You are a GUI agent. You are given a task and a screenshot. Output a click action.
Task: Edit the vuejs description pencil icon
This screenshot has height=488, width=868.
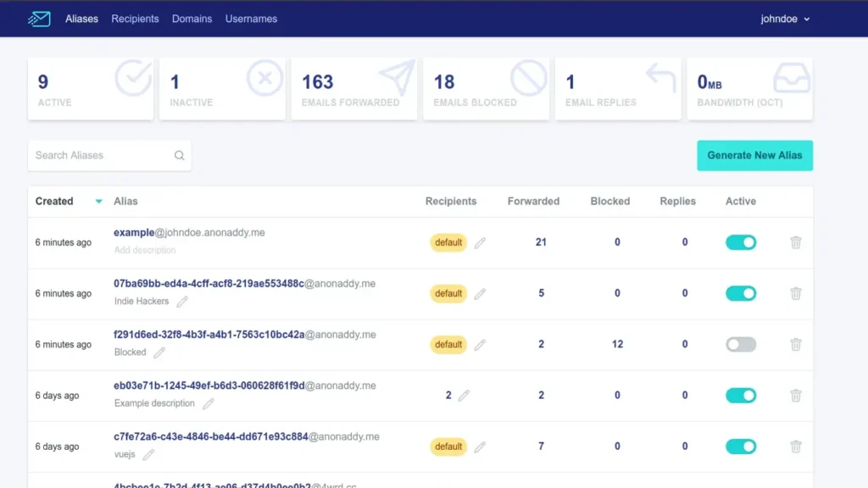pyautogui.click(x=148, y=455)
